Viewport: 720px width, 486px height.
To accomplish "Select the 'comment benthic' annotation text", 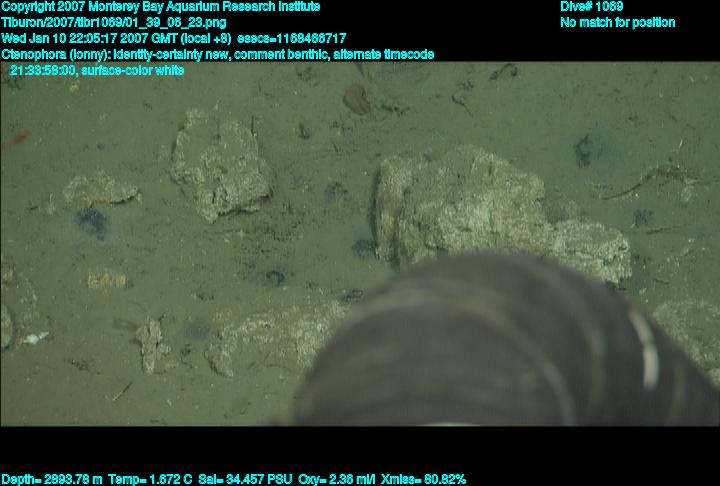I will [283, 55].
